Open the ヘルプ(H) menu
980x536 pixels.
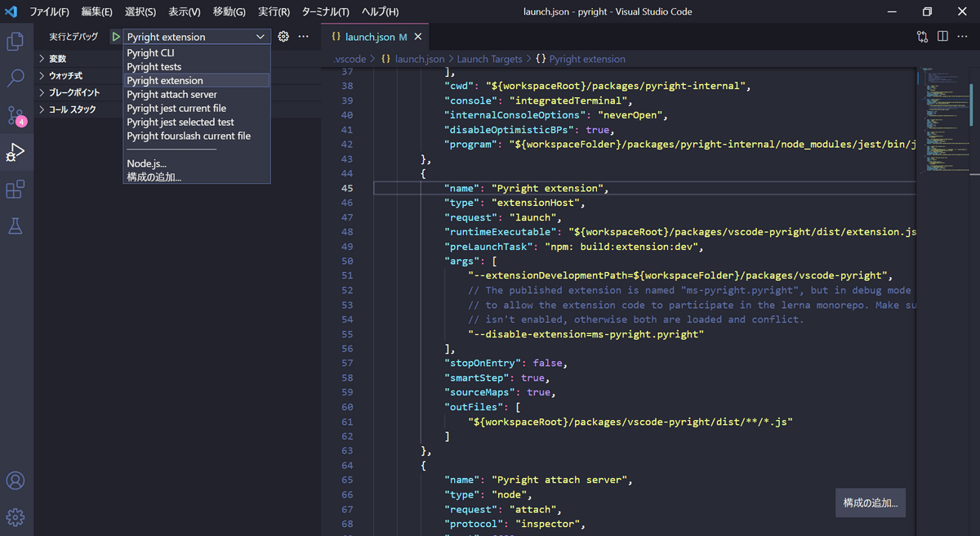(381, 11)
